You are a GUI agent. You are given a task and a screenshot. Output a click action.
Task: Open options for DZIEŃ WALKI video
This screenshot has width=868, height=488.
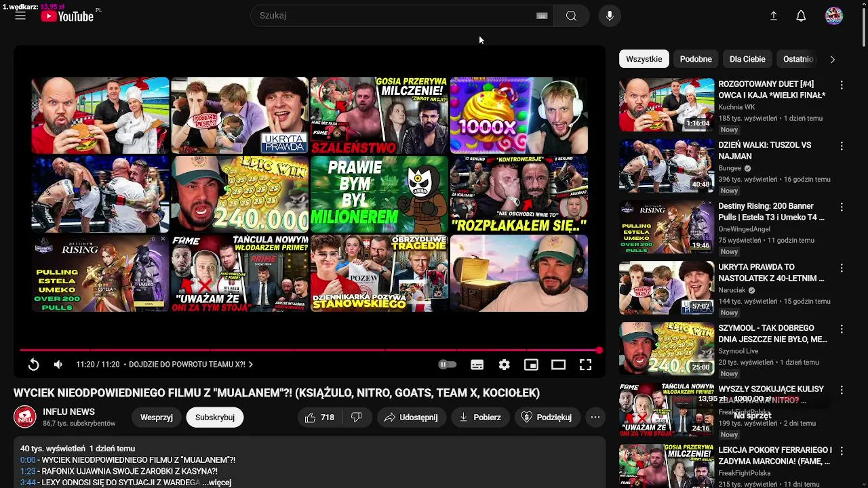click(842, 146)
